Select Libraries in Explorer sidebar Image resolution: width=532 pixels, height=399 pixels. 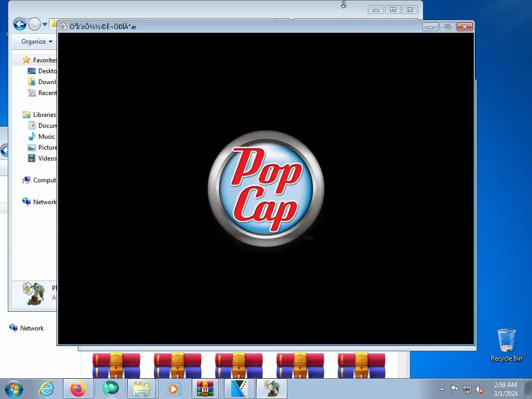pos(39,115)
